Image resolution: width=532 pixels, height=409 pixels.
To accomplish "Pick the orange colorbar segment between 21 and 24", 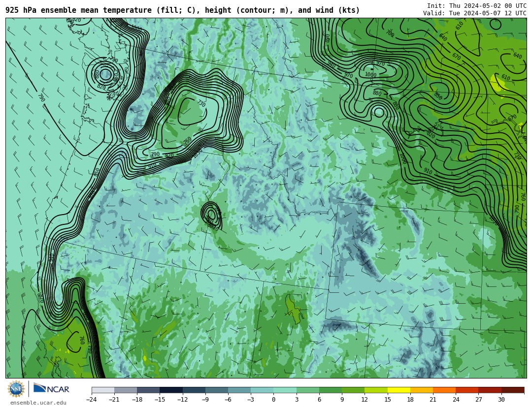I will 444,390.
